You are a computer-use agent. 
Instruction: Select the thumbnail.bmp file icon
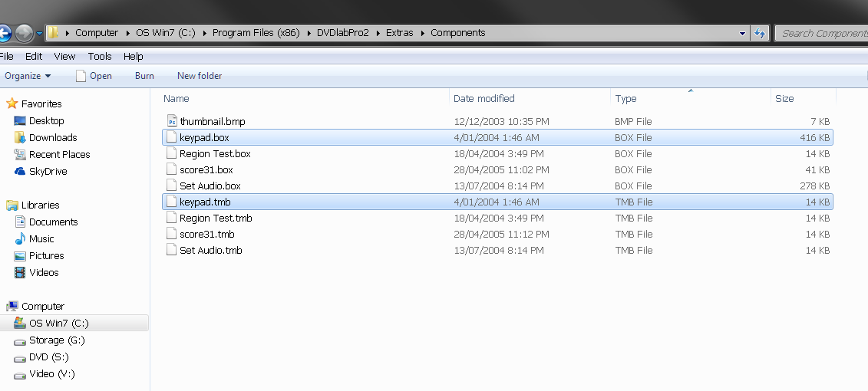coord(172,121)
